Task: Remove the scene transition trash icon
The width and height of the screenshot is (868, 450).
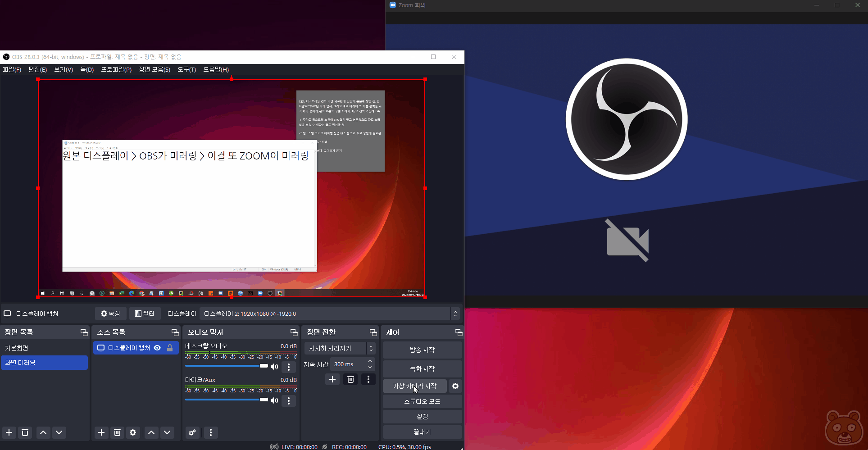Action: click(x=350, y=379)
